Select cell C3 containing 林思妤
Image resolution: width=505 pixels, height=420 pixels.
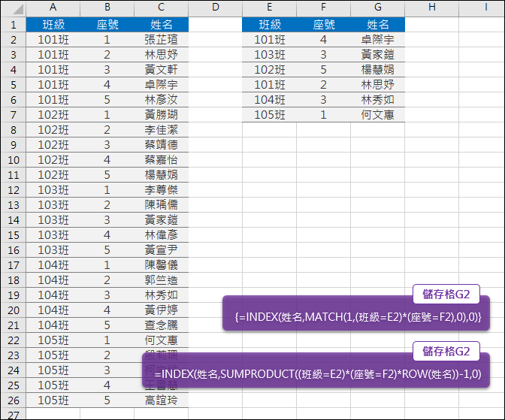[162, 55]
